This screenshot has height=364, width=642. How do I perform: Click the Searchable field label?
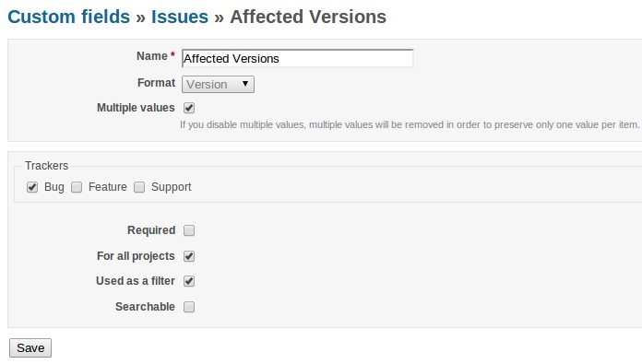145,307
